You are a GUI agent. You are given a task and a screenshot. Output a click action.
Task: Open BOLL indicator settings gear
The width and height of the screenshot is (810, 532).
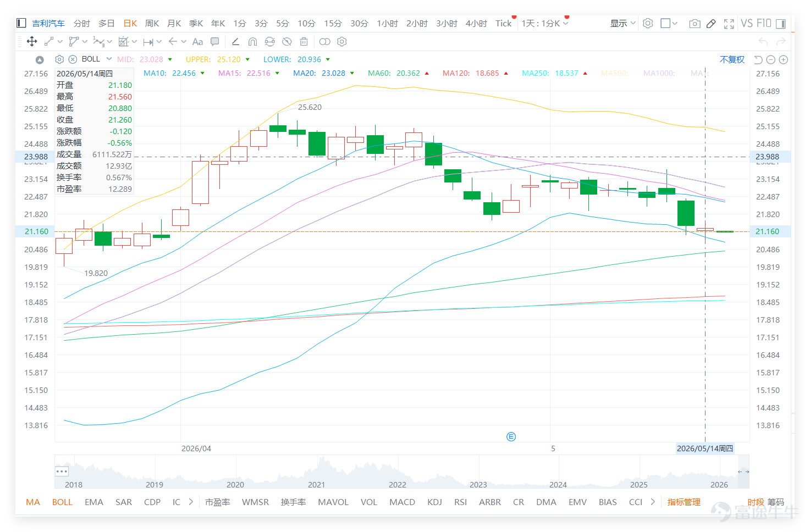(x=59, y=59)
